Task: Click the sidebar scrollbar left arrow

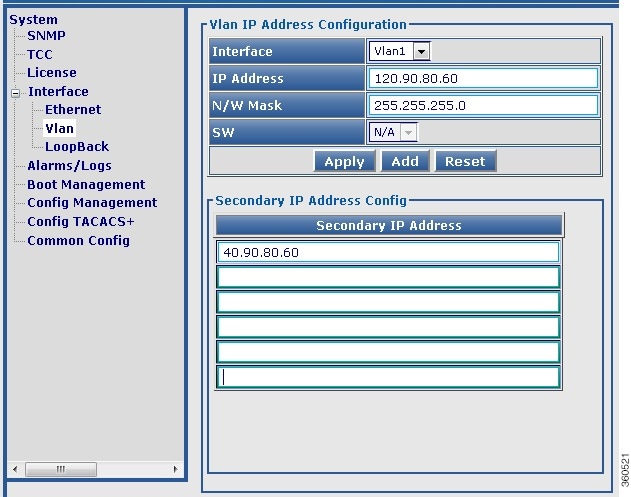Action: (x=15, y=469)
